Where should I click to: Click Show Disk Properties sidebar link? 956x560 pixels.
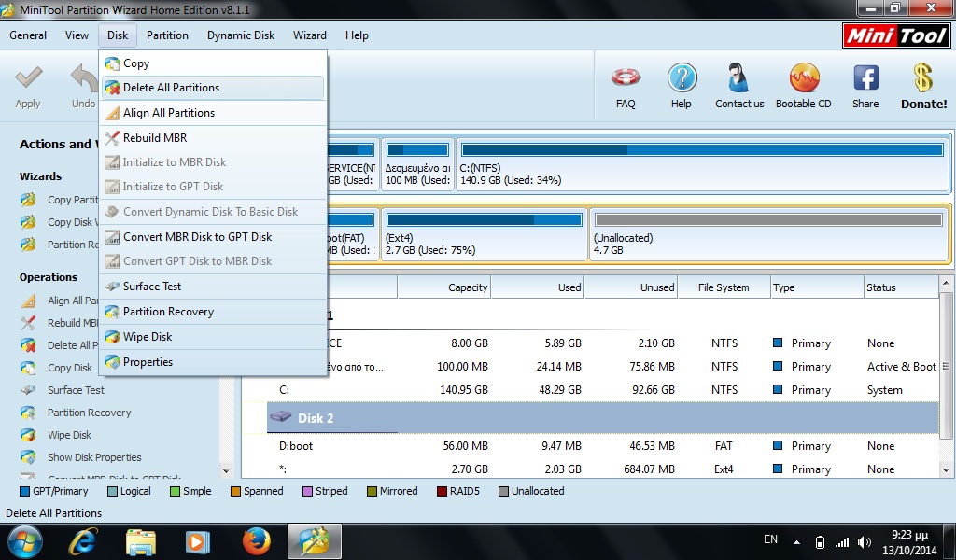click(94, 457)
